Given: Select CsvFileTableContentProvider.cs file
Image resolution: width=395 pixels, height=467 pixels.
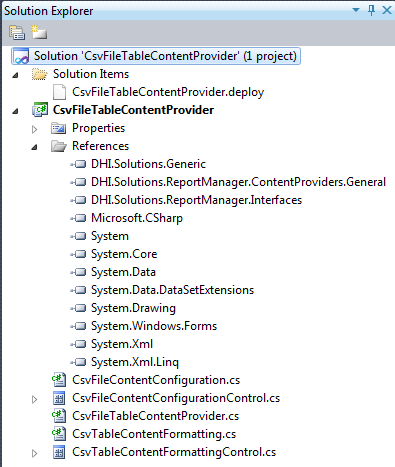Looking at the screenshot, I should coord(156,416).
